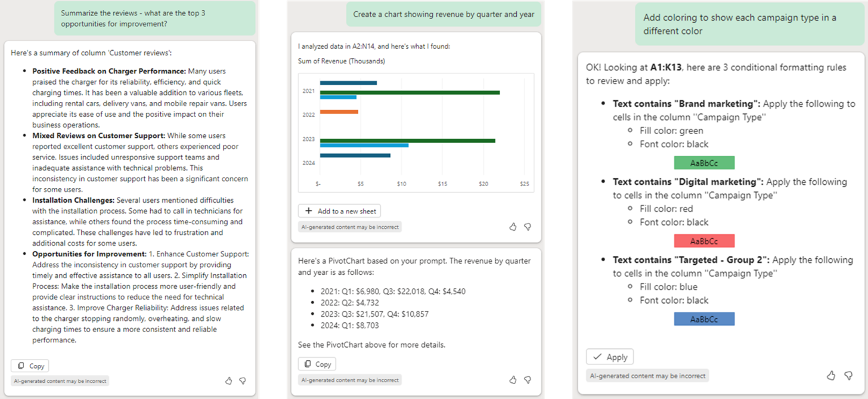Copy the customer reviews summary text
The width and height of the screenshot is (868, 399).
coord(30,366)
